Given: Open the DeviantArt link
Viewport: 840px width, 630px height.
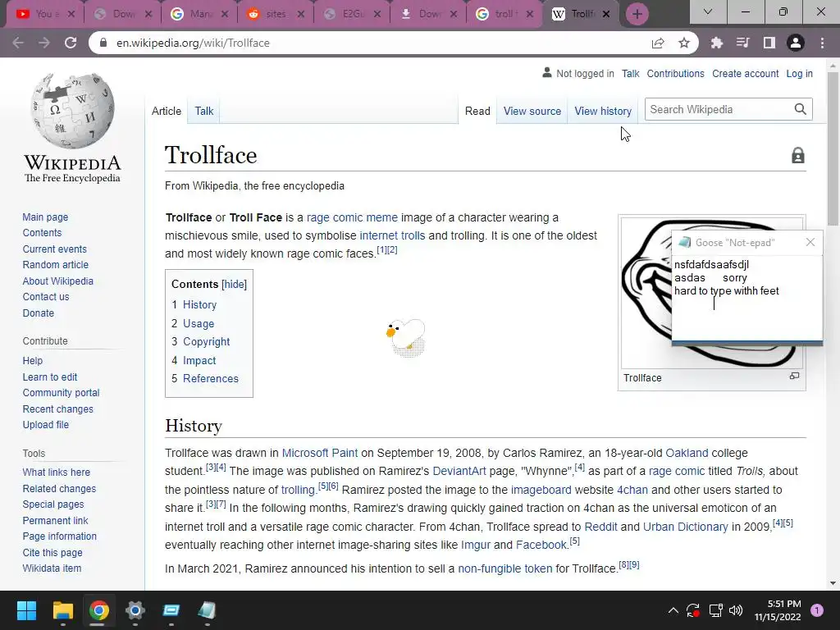Looking at the screenshot, I should [x=459, y=471].
